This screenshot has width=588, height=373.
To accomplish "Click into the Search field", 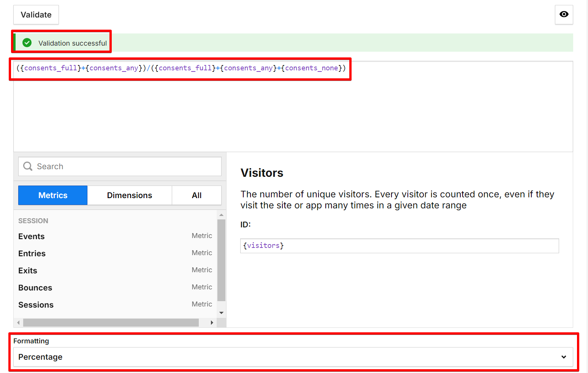I will click(x=114, y=166).
